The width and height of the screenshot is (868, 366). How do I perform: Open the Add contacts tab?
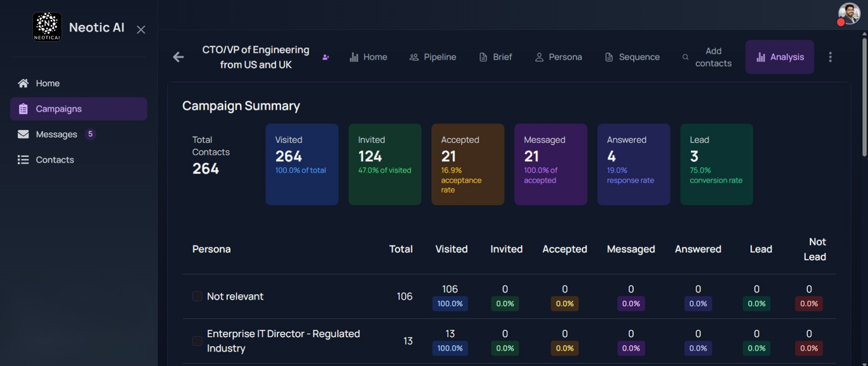coord(707,57)
